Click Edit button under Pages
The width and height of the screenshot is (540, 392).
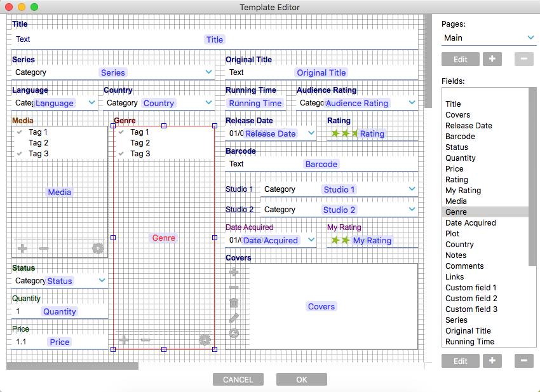tap(461, 59)
